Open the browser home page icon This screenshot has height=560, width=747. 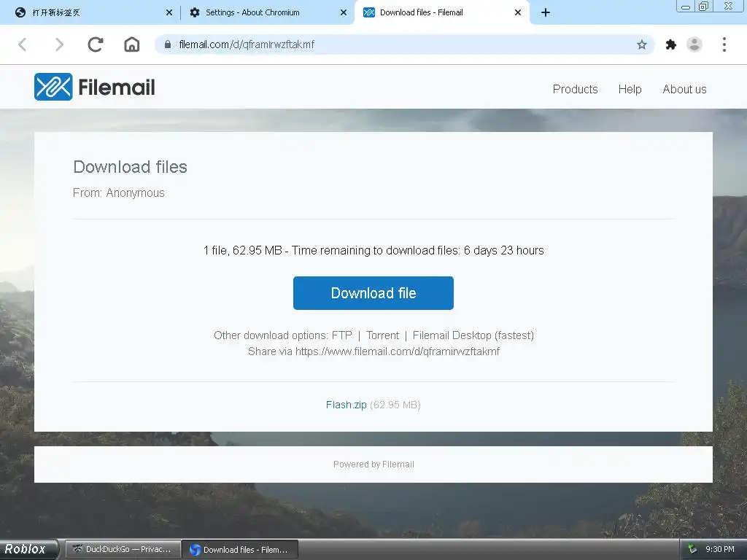(132, 44)
